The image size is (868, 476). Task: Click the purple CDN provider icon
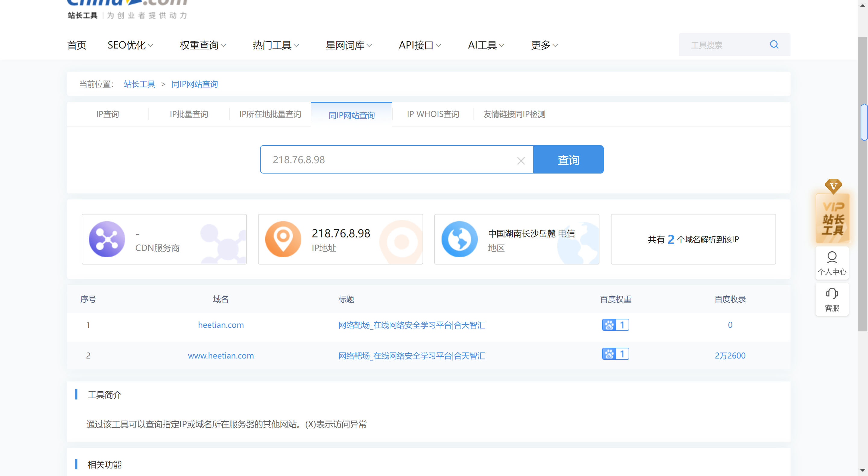tap(107, 239)
